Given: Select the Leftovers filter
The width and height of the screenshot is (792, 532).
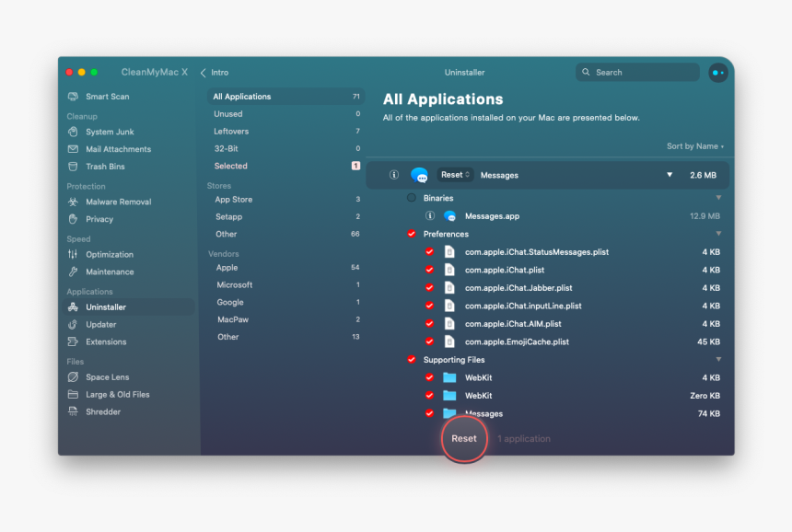Looking at the screenshot, I should [285, 132].
